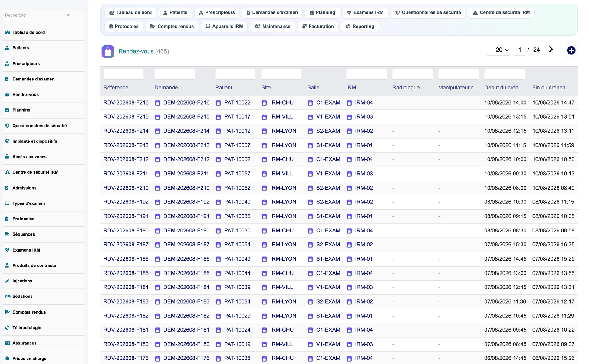Click the sidebar Centre de sécurité IRM warning icon
Screen dimensions: 589x364
[8, 172]
